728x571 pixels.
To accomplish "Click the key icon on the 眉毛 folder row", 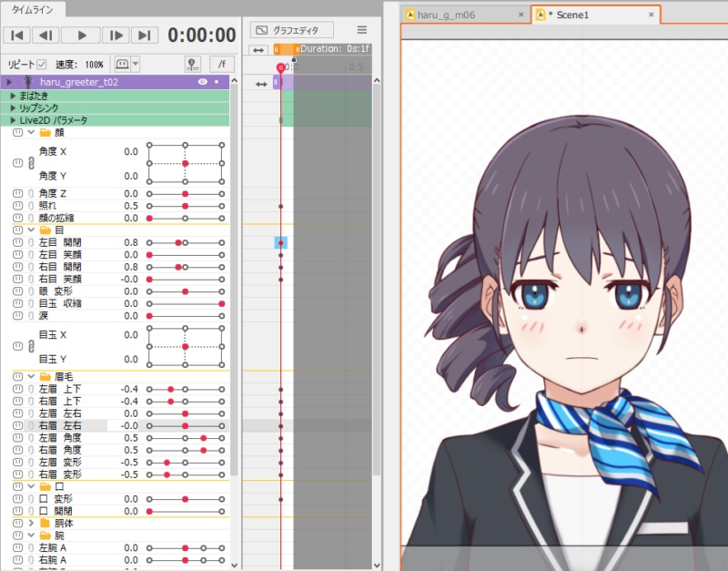I will pos(17,376).
